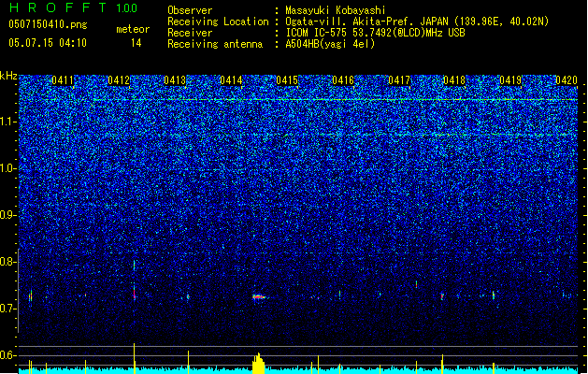Click the Receiving antenna field label
This screenshot has width=588, height=374.
click(215, 44)
